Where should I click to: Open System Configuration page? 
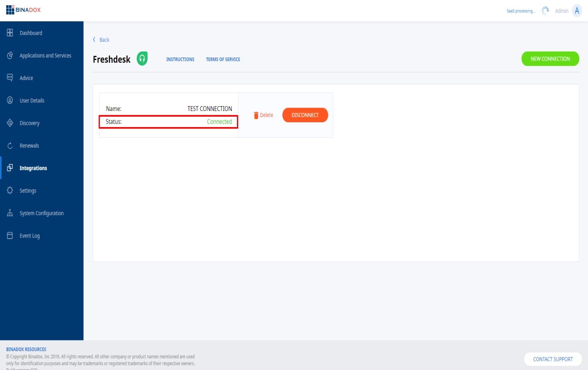pyautogui.click(x=41, y=213)
